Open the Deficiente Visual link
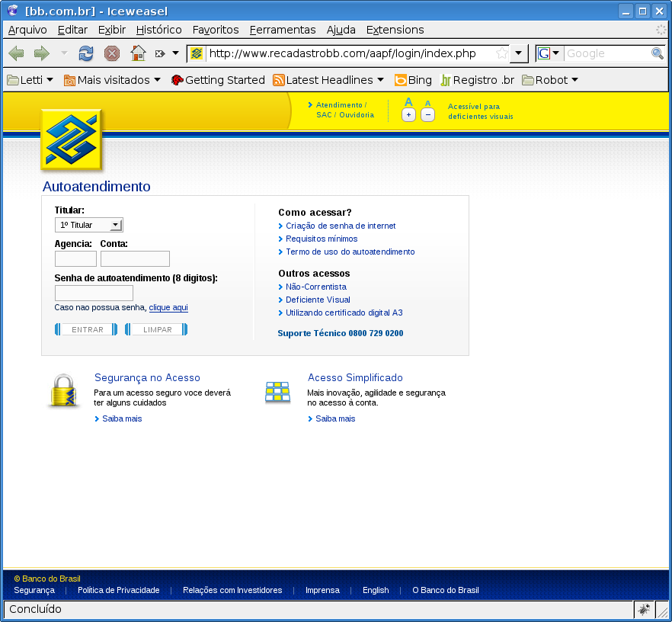The width and height of the screenshot is (672, 622). [318, 300]
